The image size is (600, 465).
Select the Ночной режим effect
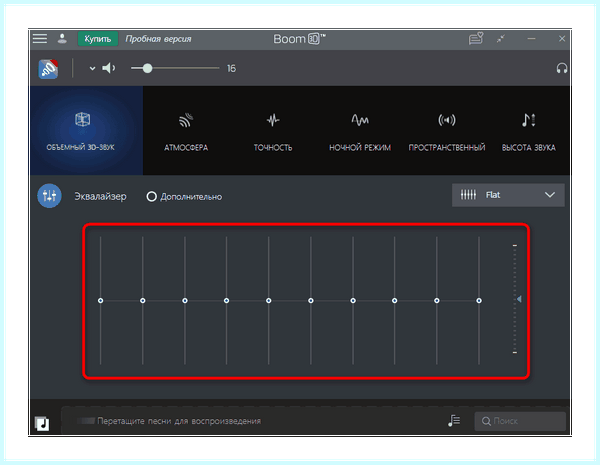coord(360,132)
